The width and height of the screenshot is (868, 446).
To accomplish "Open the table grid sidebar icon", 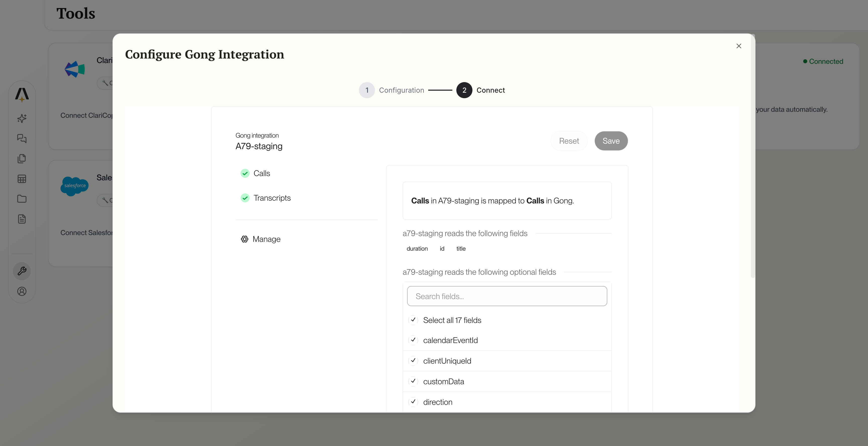I will 22,179.
